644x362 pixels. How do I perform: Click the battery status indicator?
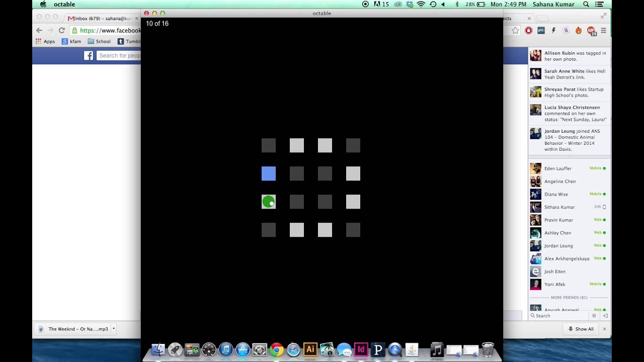(x=475, y=4)
